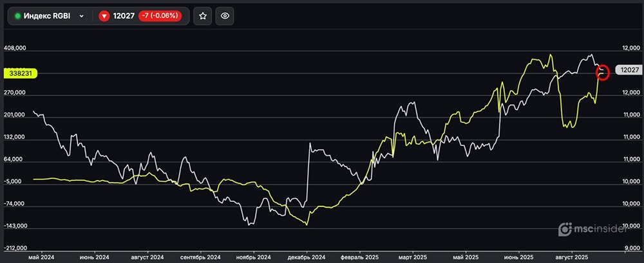Click the red circle marker on chart
This screenshot has height=263, width=644.
(x=603, y=72)
